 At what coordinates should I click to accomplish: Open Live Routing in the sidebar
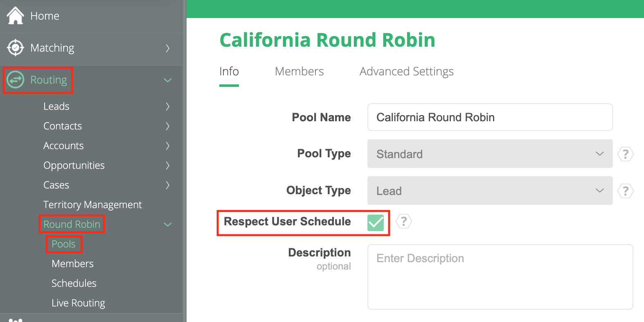click(78, 303)
